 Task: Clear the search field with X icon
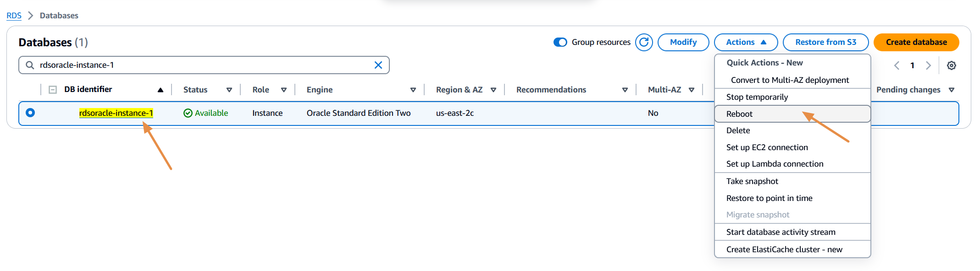tap(378, 65)
